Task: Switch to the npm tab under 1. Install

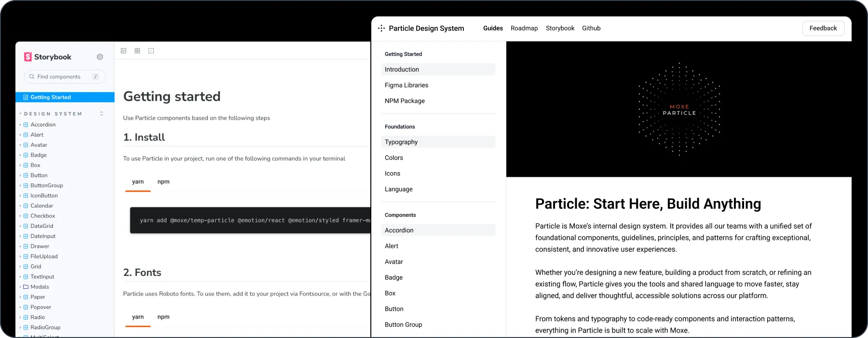Action: [163, 182]
